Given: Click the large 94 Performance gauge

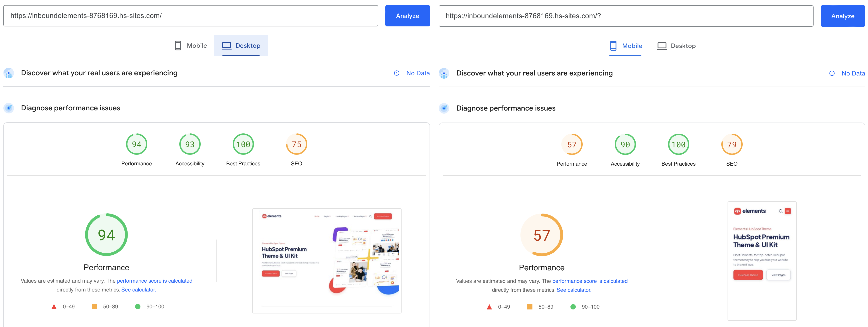Looking at the screenshot, I should 106,235.
